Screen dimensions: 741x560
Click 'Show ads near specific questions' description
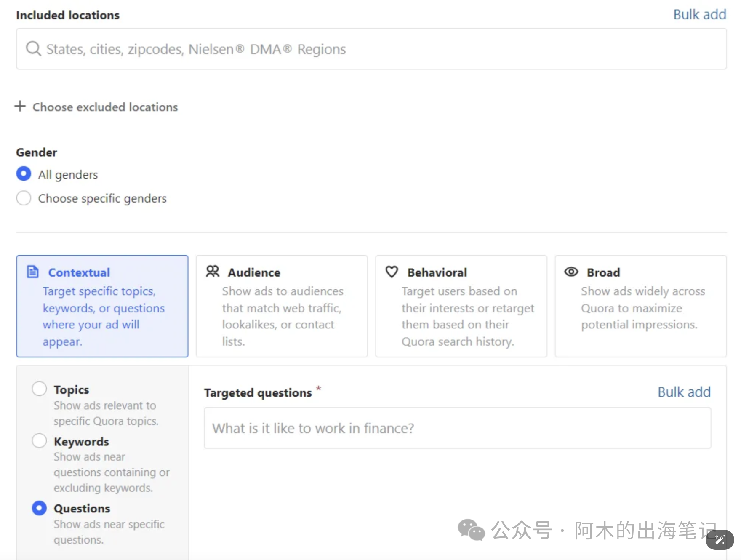coord(109,532)
